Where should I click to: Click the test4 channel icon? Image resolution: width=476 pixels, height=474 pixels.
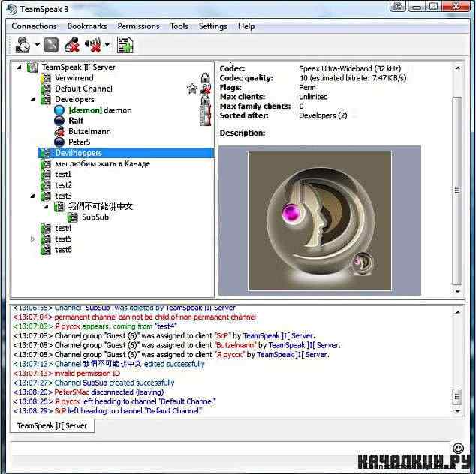(x=46, y=228)
